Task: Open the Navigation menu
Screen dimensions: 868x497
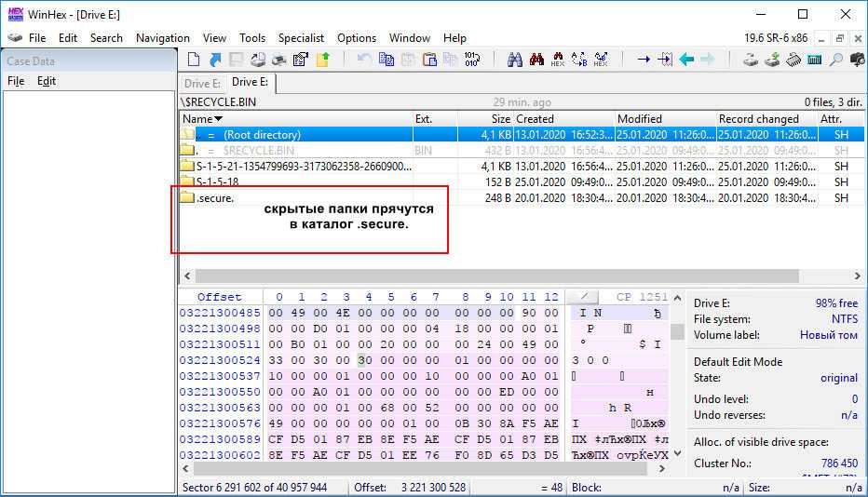Action: (162, 38)
